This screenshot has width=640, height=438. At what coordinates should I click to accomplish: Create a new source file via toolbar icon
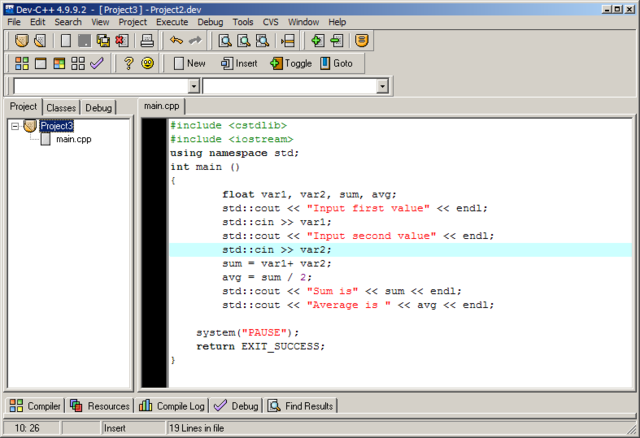coord(65,40)
